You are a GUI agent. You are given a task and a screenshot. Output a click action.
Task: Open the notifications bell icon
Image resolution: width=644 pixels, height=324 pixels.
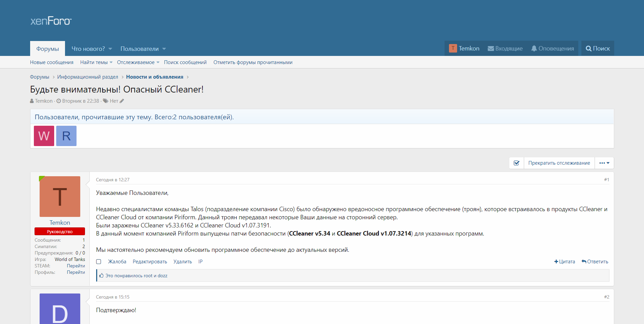pyautogui.click(x=534, y=48)
